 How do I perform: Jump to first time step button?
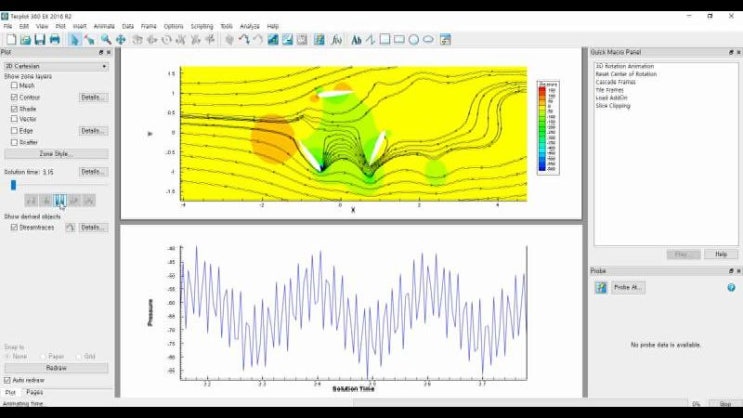coord(31,200)
